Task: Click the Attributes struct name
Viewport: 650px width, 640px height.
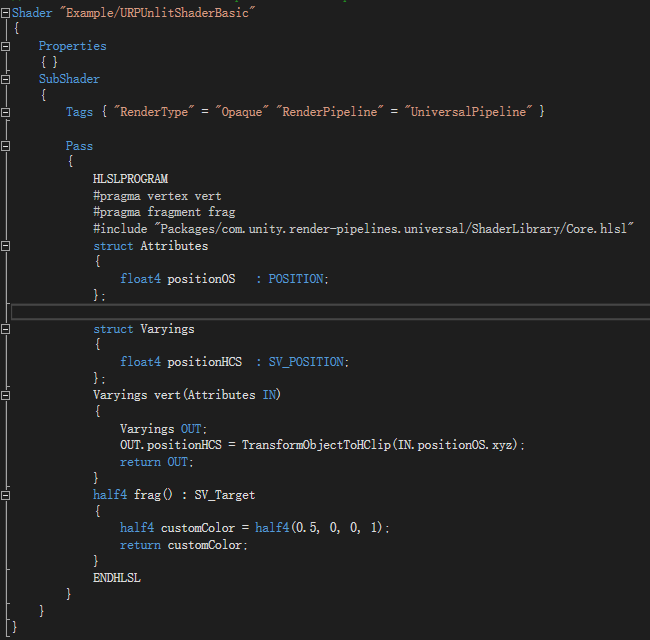Action: 174,246
